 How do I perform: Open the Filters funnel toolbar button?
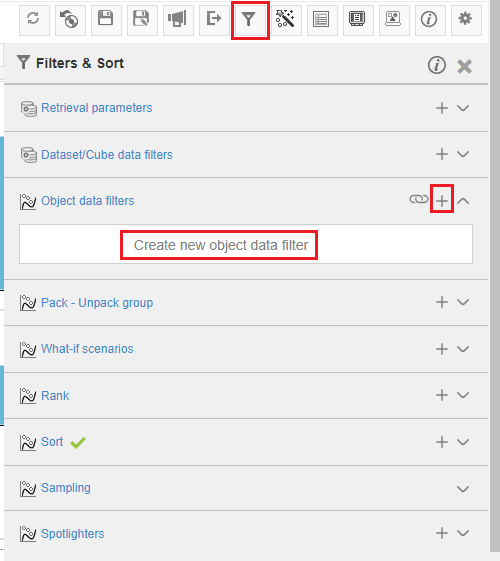250,20
